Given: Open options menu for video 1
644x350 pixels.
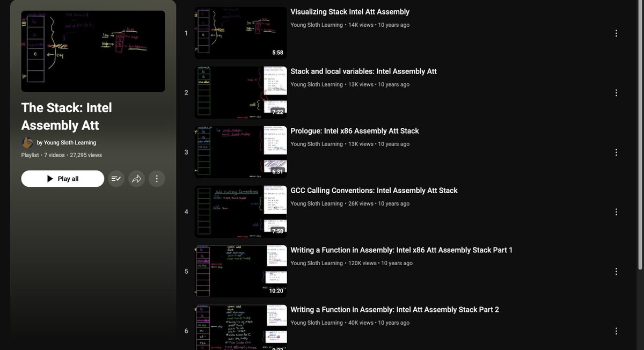Looking at the screenshot, I should [x=616, y=33].
